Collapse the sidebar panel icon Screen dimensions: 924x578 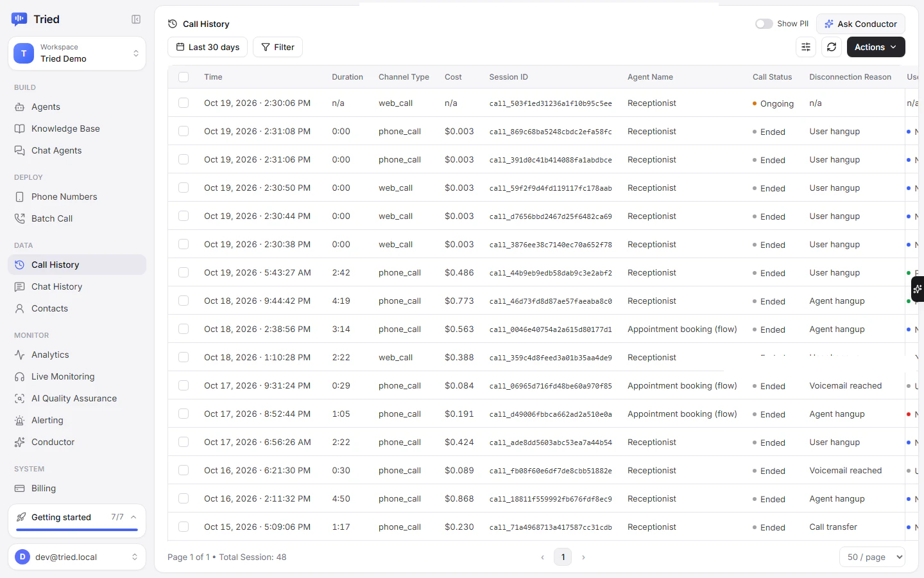tap(136, 19)
